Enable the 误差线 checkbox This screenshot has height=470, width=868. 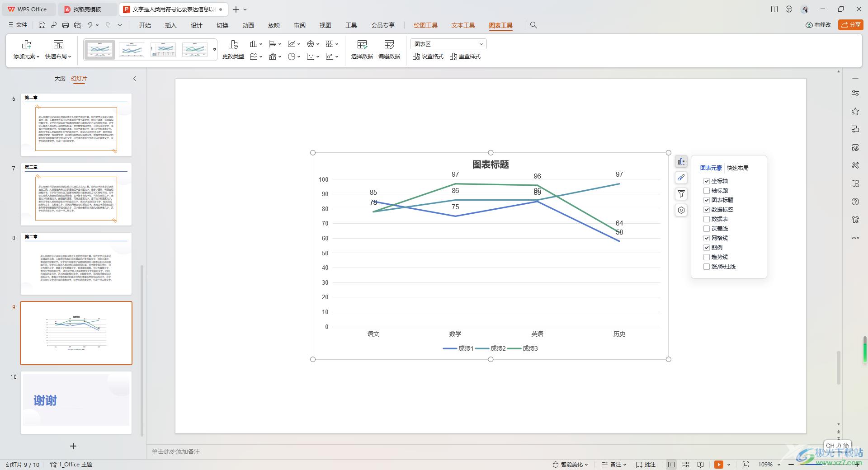click(706, 228)
